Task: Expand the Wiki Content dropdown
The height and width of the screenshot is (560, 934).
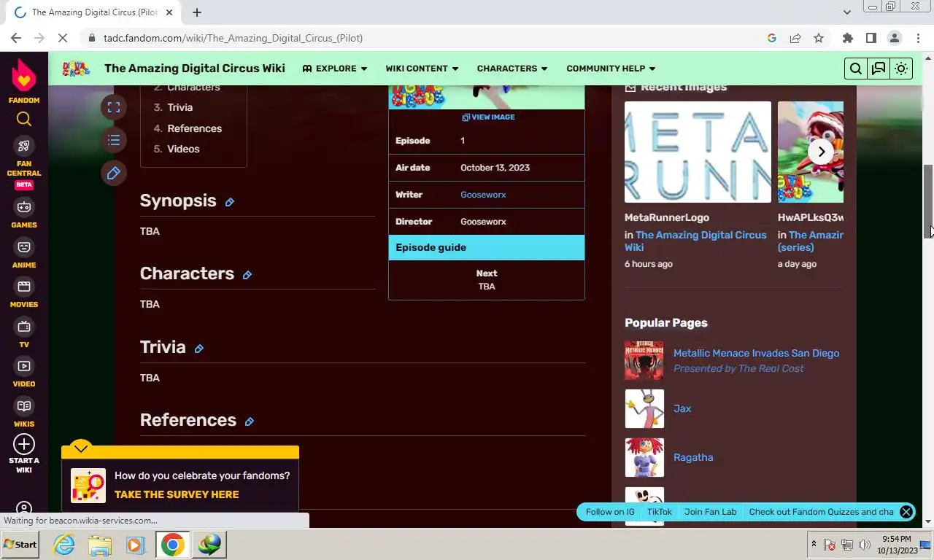Action: [x=422, y=69]
